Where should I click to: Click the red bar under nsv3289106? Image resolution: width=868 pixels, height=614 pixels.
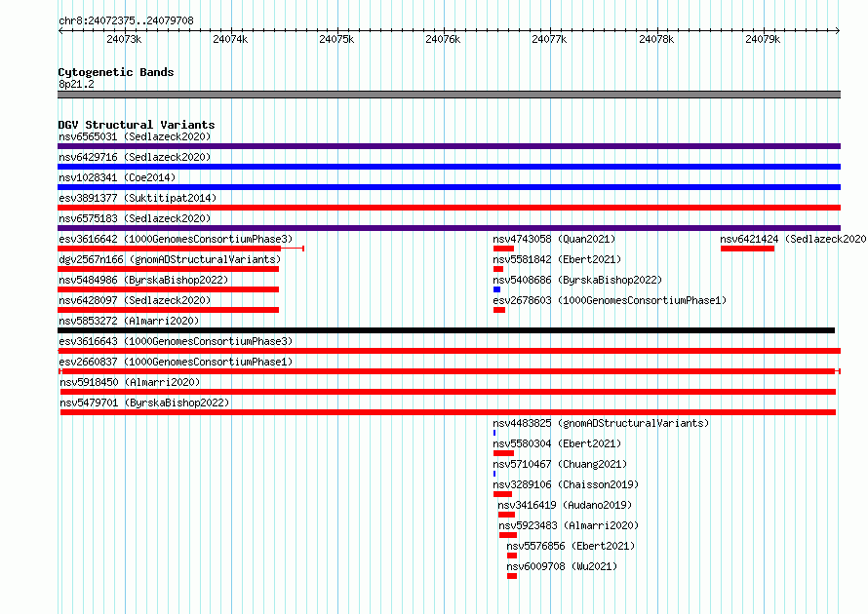(x=502, y=494)
